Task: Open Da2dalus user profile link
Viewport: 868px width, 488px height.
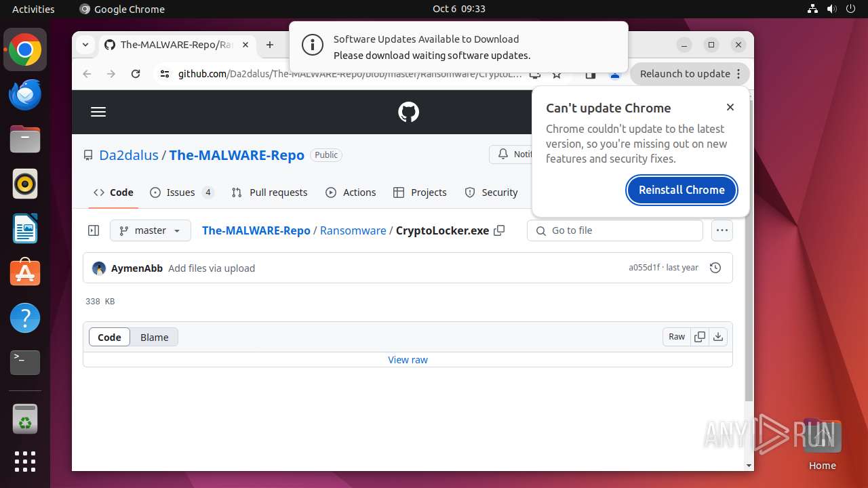Action: 129,155
